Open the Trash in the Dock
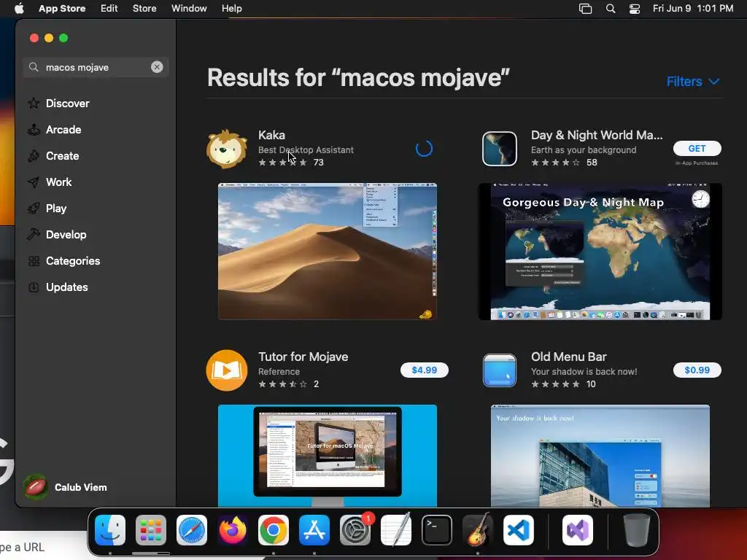Viewport: 747px width, 560px height. click(x=636, y=530)
